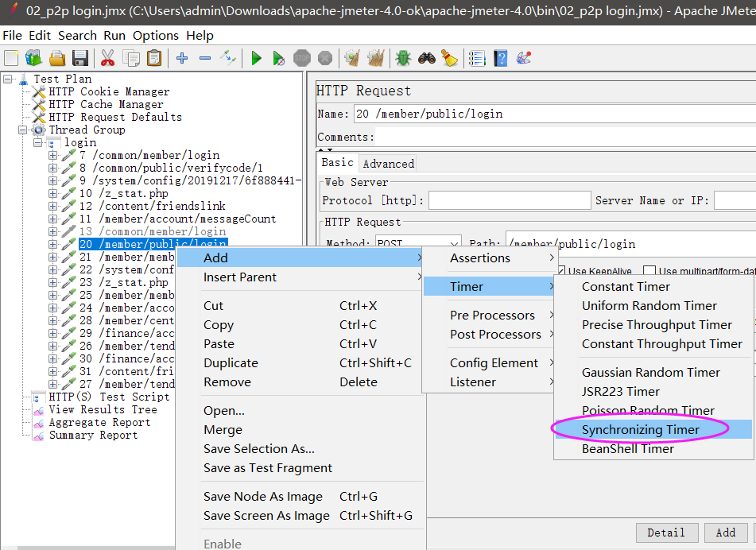Open the File menu
Image resolution: width=756 pixels, height=550 pixels.
12,36
